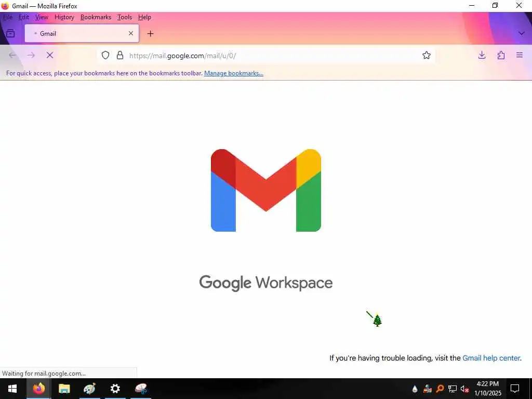Open the Windows Start menu
Image resolution: width=532 pixels, height=399 pixels.
click(12, 389)
